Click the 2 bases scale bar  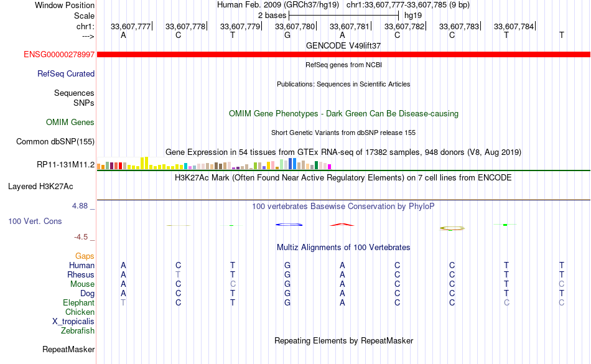point(343,16)
